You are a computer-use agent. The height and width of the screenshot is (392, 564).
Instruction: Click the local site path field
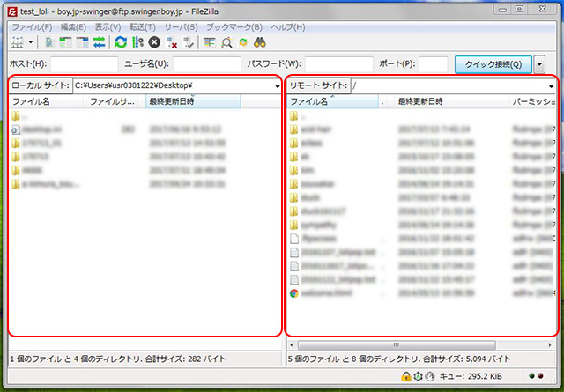174,86
